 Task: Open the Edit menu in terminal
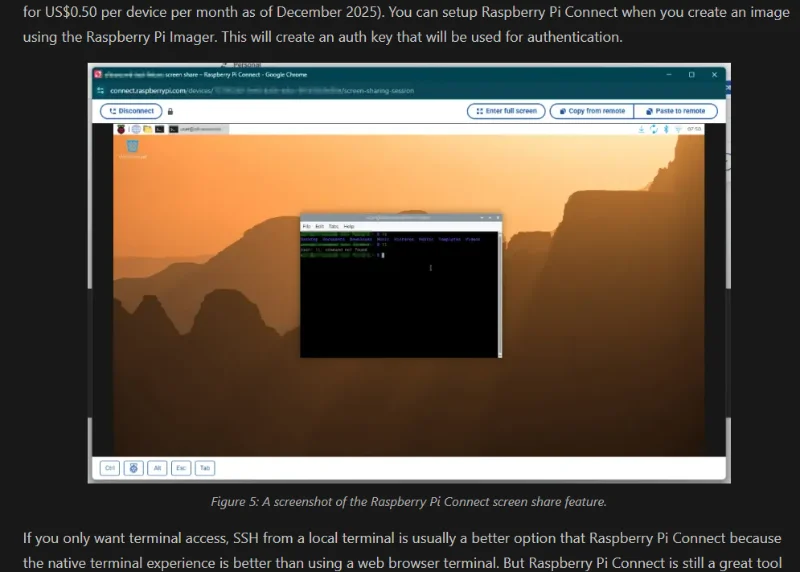coord(320,227)
